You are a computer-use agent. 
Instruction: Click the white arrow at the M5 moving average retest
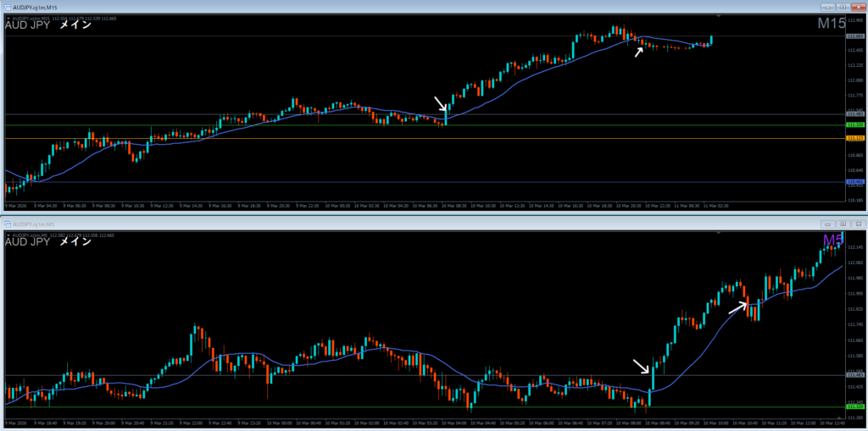pos(737,307)
